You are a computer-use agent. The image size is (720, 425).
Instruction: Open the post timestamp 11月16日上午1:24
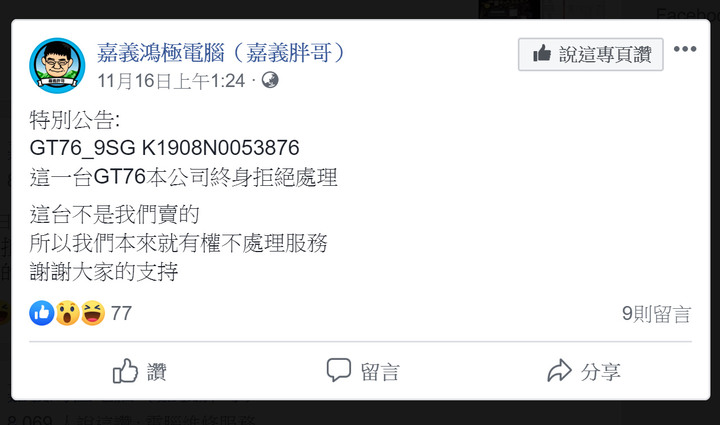click(x=171, y=81)
